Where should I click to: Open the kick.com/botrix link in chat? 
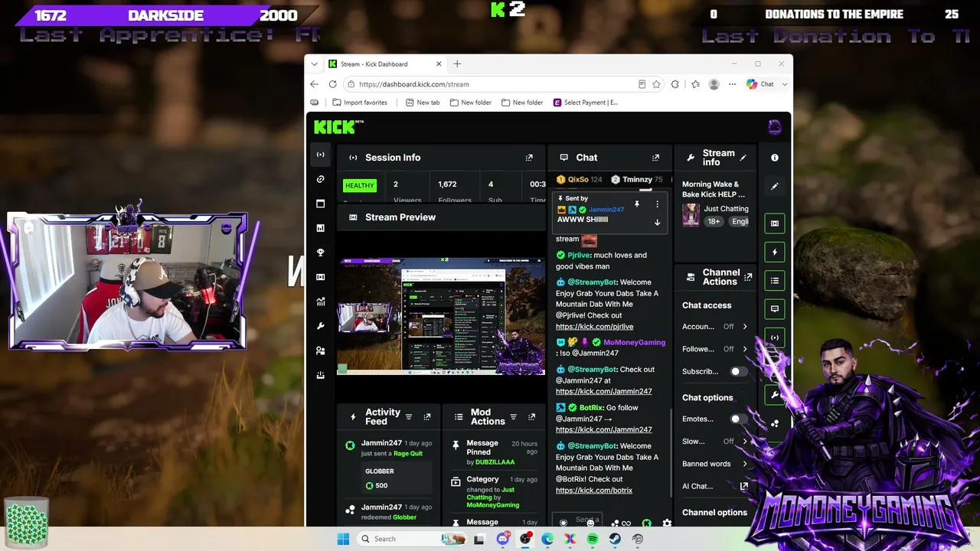tap(594, 491)
